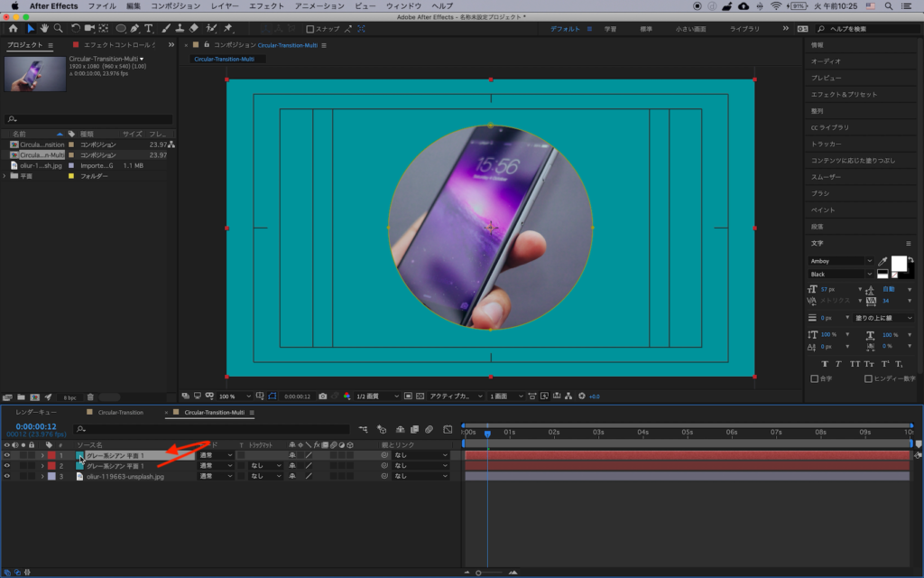The height and width of the screenshot is (578, 924).
Task: Select the Hand tool in the toolbar
Action: 43,29
